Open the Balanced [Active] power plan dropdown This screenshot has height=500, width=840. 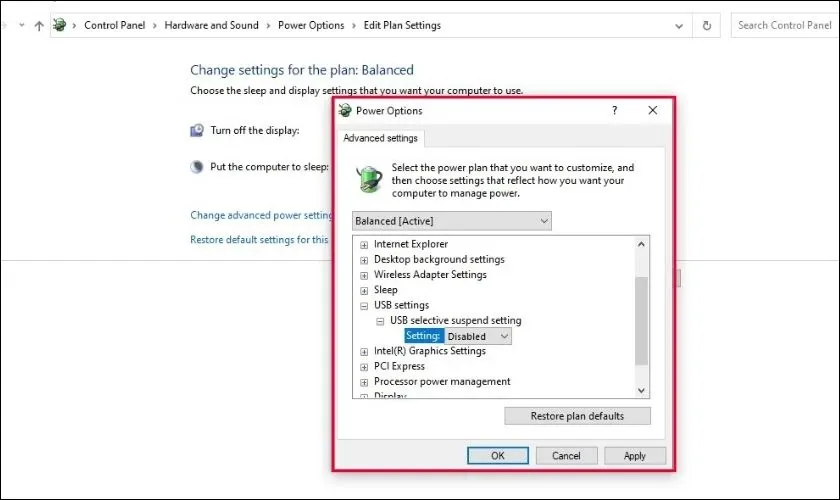click(452, 221)
